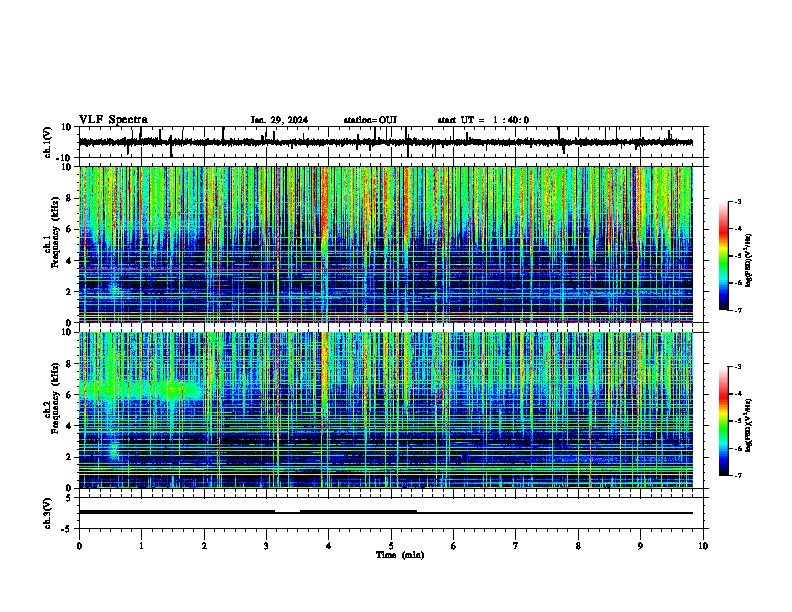The image size is (792, 612).
Task: Click the date text "Jan. 29, 2024"
Action: pyautogui.click(x=279, y=120)
